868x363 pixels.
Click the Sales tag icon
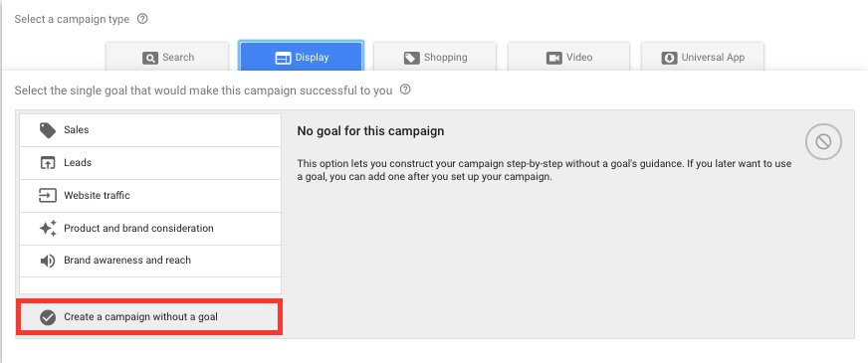48,130
